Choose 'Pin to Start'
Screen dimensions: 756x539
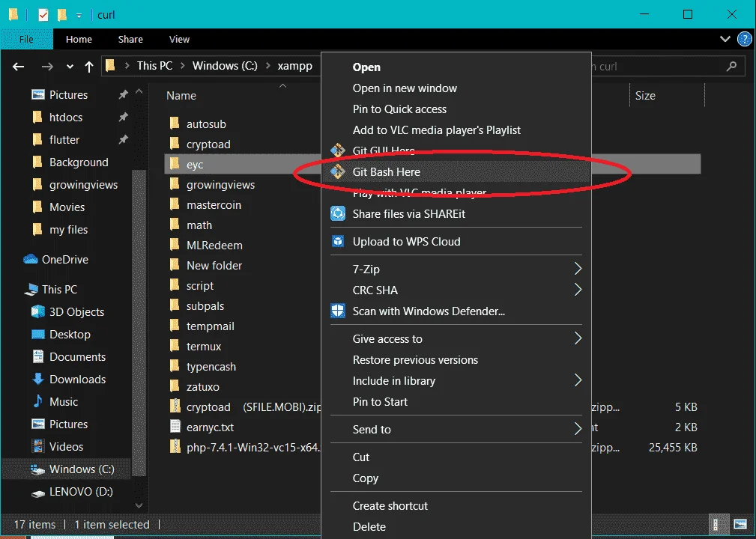click(456, 402)
